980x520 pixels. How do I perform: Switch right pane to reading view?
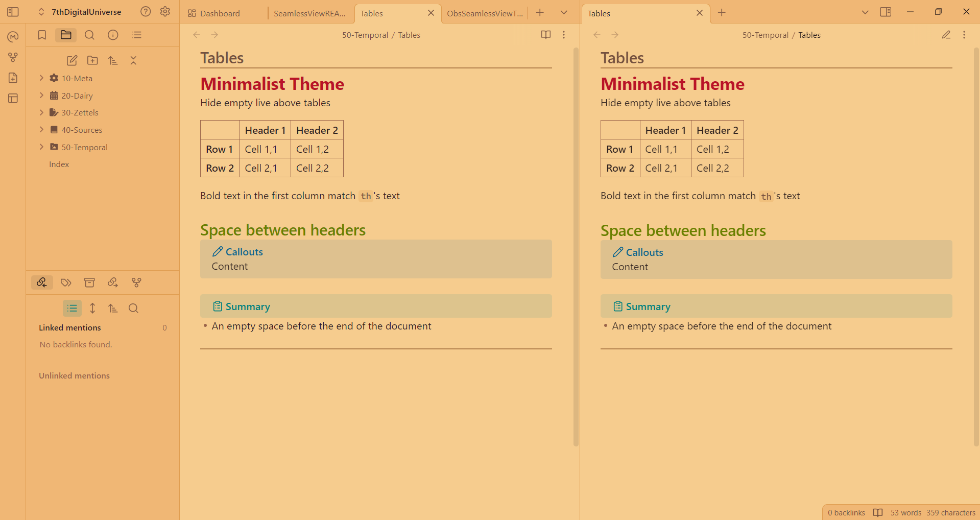(x=946, y=35)
